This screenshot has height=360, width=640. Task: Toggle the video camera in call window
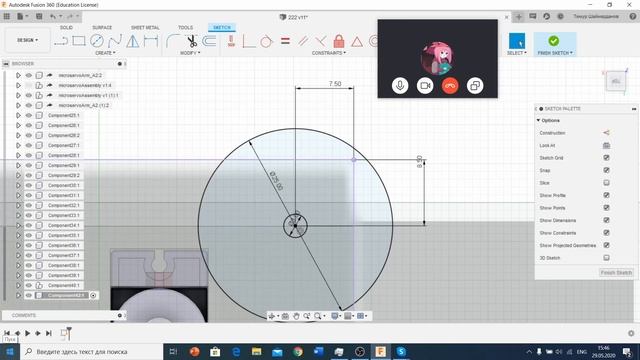[x=425, y=86]
